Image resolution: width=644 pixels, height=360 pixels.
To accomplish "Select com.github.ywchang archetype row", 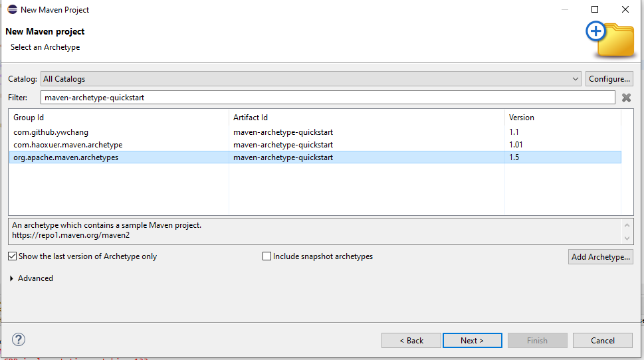I will tap(315, 132).
